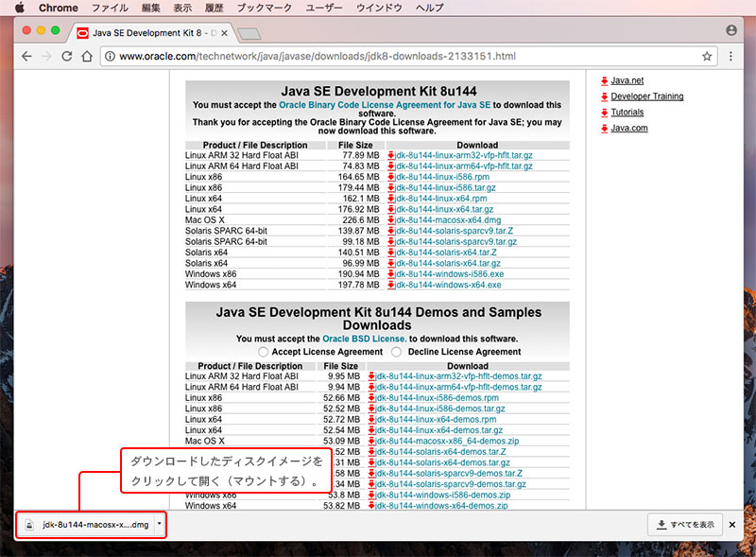Download jdk-8u144-linux-arm32-vfp-hflt.tar.gz link

coord(464,155)
